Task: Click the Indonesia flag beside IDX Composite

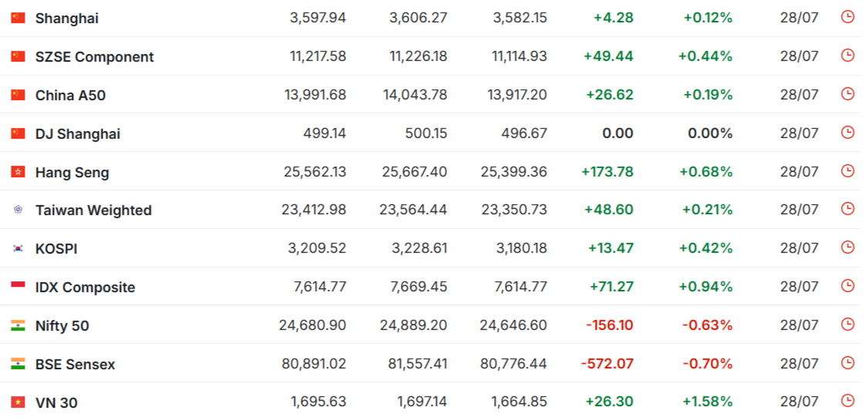Action: (19, 285)
